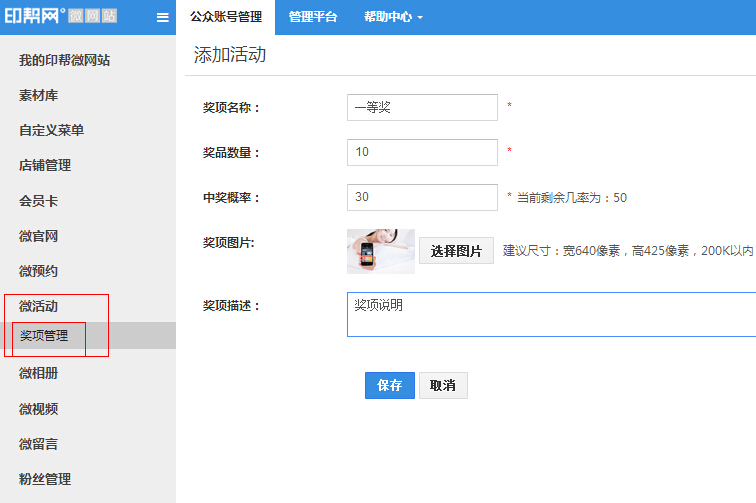Viewport: 756px width, 503px height.
Task: Expand 微活动 sidebar section
Action: pyautogui.click(x=38, y=306)
